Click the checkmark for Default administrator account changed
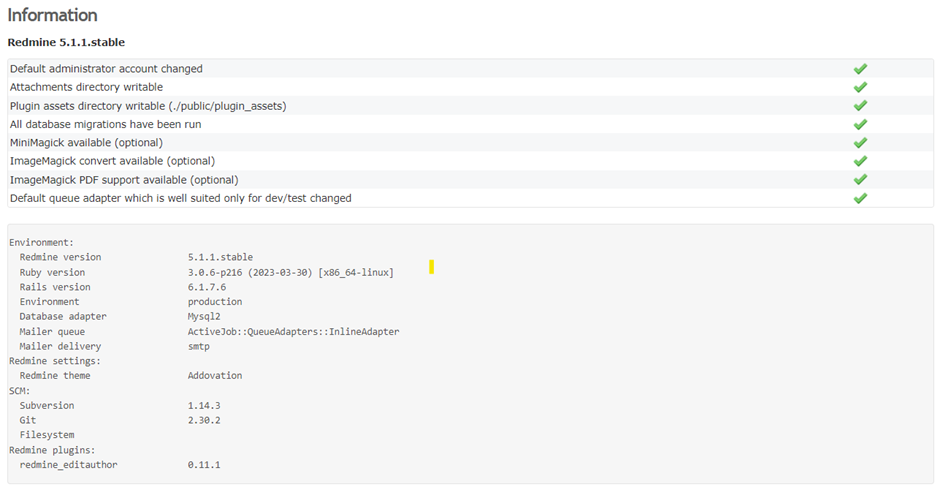 pyautogui.click(x=860, y=69)
